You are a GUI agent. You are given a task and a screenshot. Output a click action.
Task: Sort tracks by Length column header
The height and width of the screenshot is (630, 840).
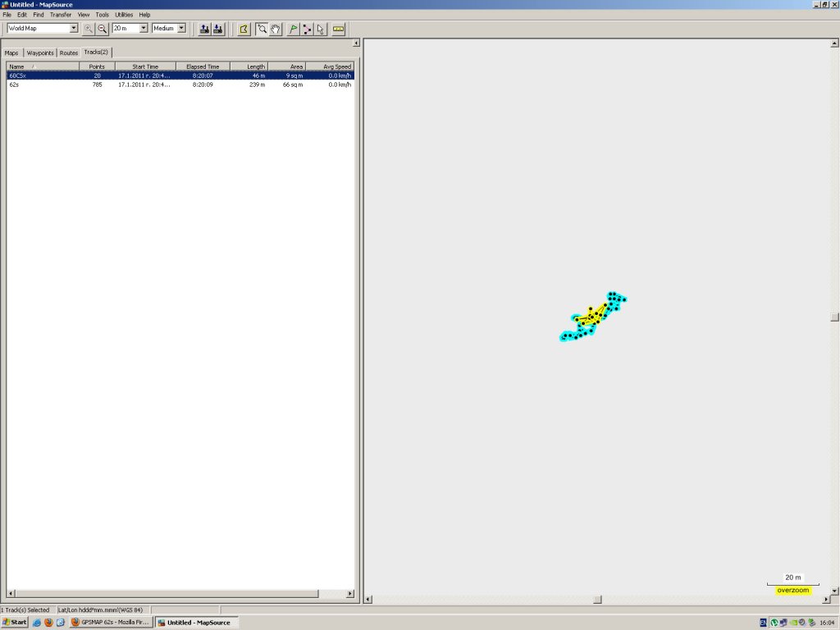(x=249, y=66)
